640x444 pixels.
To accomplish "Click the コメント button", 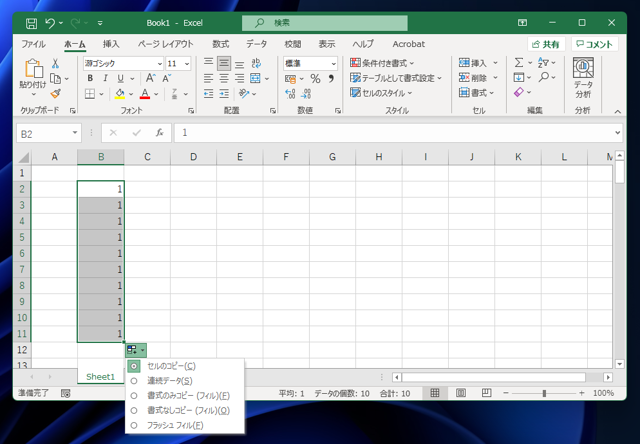I will point(595,44).
